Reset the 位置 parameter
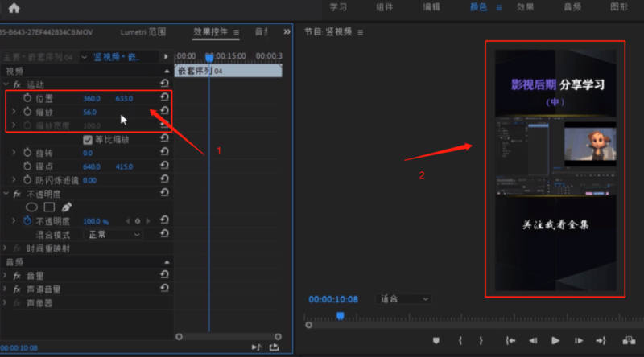644x357 pixels. (165, 97)
